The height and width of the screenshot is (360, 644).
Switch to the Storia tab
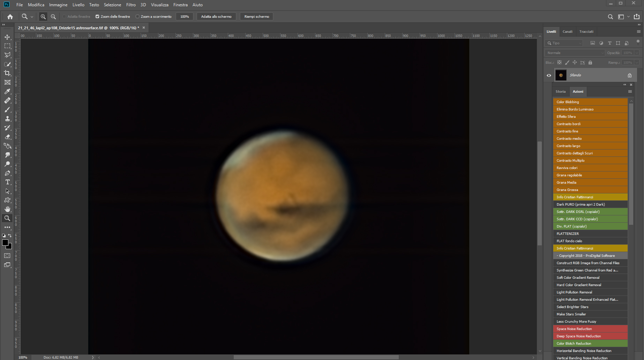[561, 92]
